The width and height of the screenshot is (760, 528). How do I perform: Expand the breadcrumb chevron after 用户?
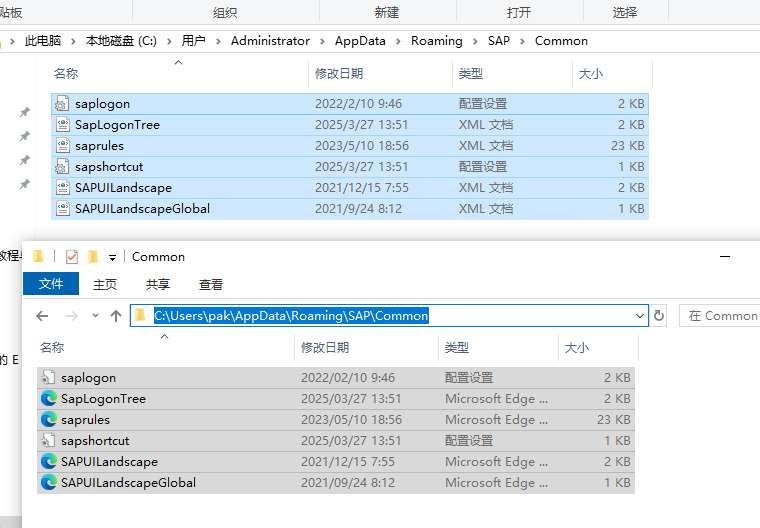tap(218, 41)
